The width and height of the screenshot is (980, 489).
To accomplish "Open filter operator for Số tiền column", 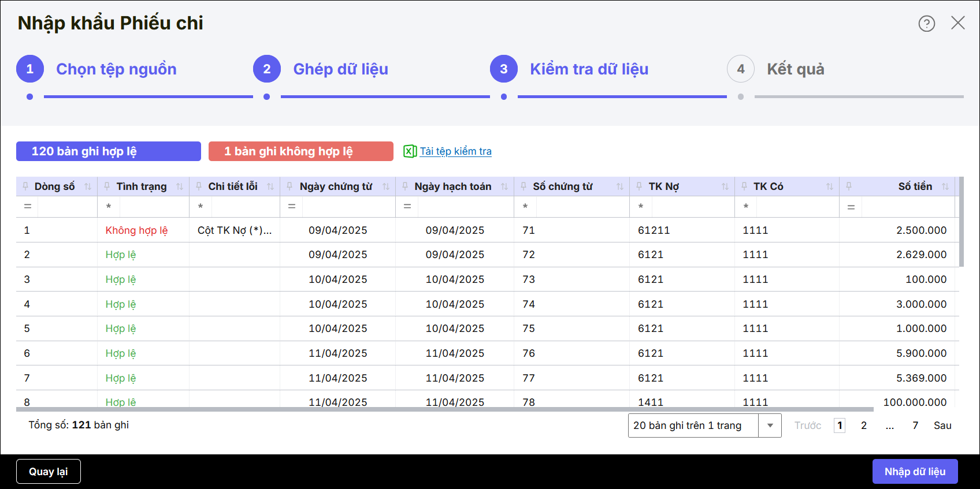I will tap(851, 207).
